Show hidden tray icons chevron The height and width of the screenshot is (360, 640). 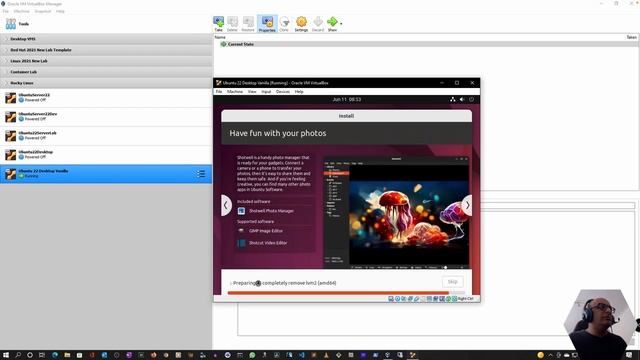coord(550,355)
